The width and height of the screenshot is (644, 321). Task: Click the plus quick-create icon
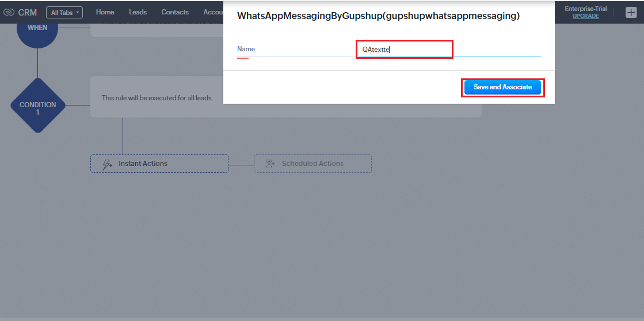point(631,12)
